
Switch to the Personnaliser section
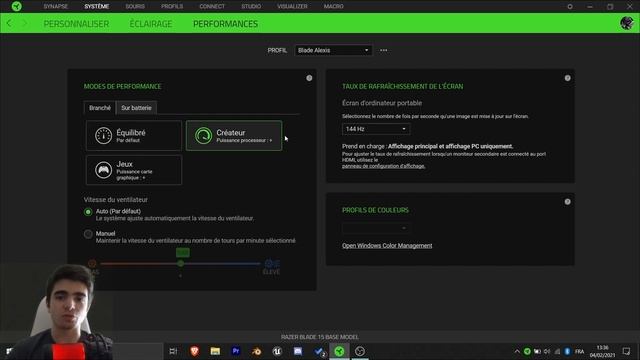point(76,24)
